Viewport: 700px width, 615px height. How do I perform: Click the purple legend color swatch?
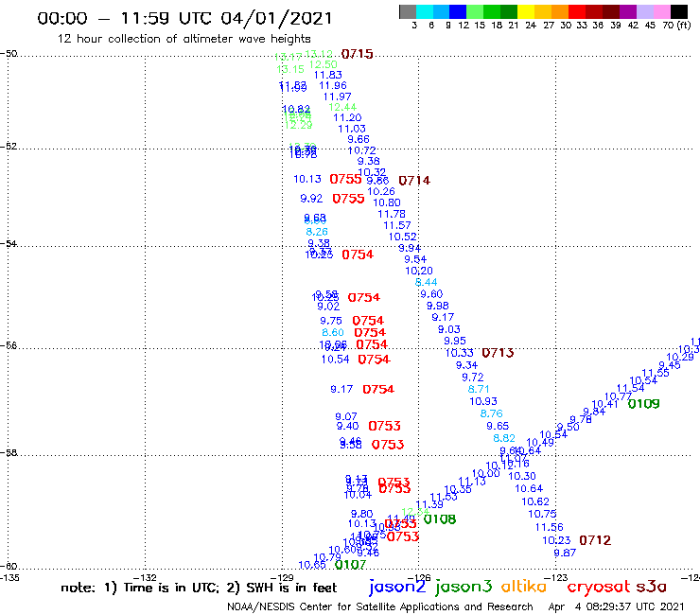pyautogui.click(x=628, y=11)
